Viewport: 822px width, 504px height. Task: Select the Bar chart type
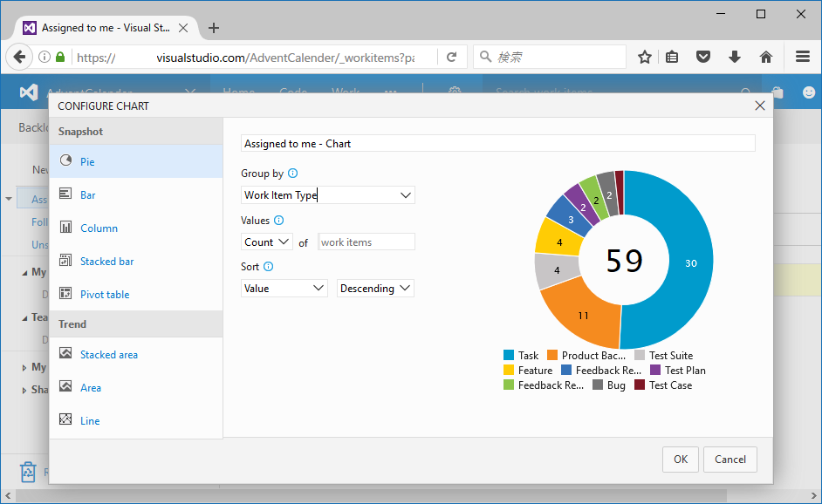136,195
